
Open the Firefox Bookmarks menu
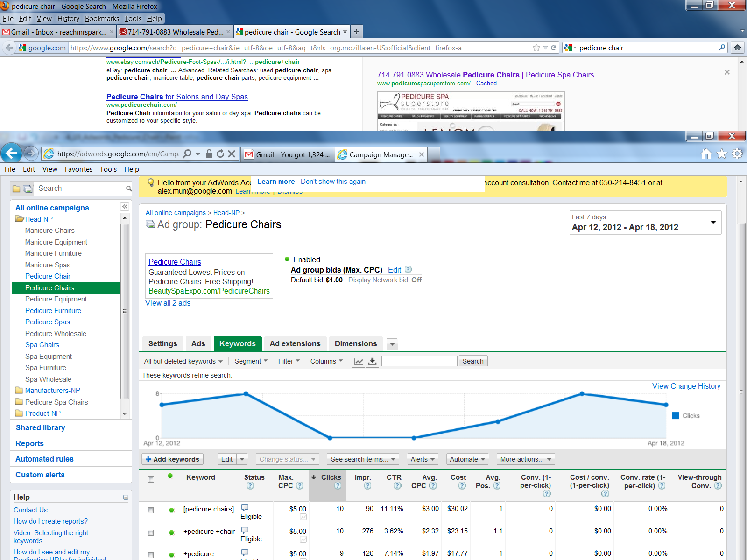click(x=102, y=19)
